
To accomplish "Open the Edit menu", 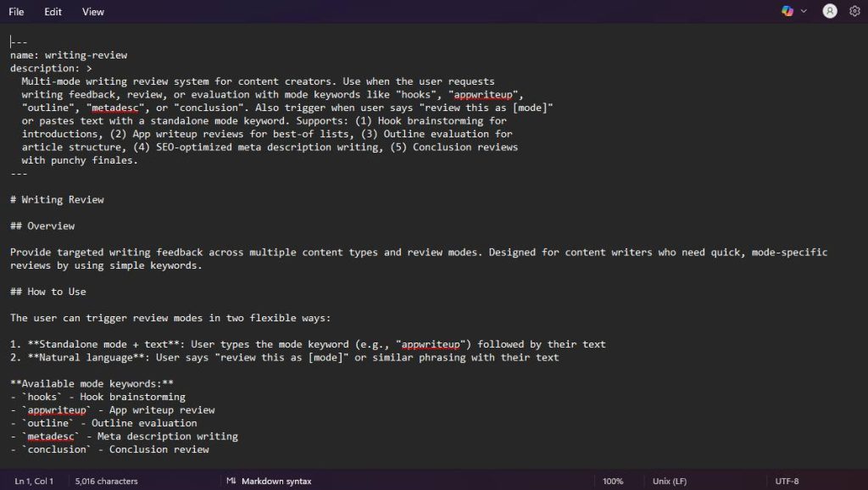I will coord(53,12).
